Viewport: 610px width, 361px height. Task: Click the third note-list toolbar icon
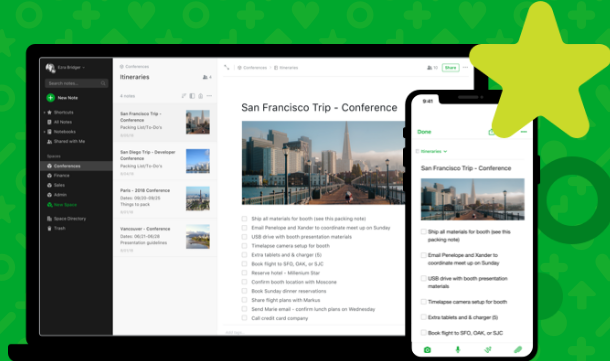point(201,96)
